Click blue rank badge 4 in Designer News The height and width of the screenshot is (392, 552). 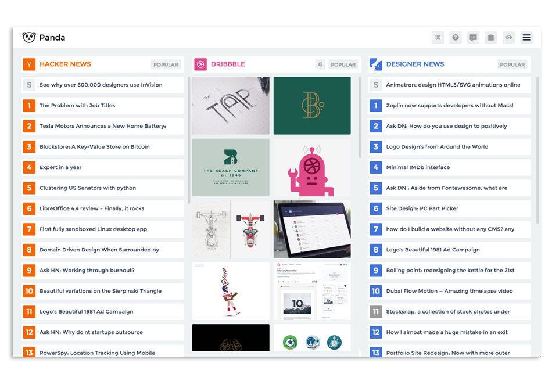pos(375,167)
